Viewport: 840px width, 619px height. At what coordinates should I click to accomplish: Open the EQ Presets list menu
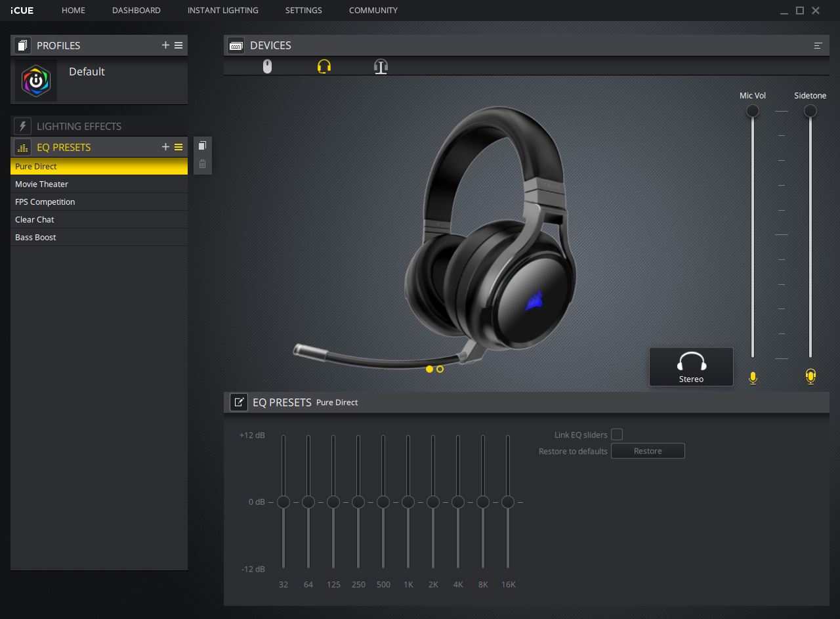(178, 147)
